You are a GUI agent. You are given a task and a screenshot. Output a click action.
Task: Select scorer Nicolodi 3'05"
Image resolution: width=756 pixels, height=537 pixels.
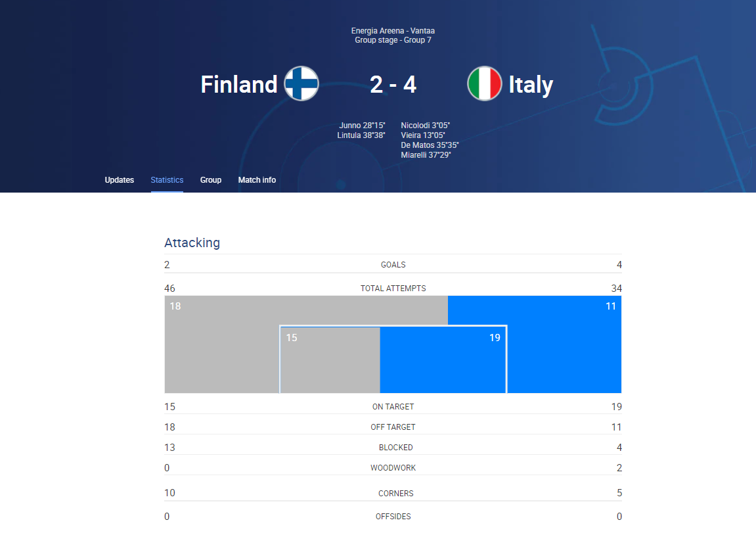click(425, 126)
